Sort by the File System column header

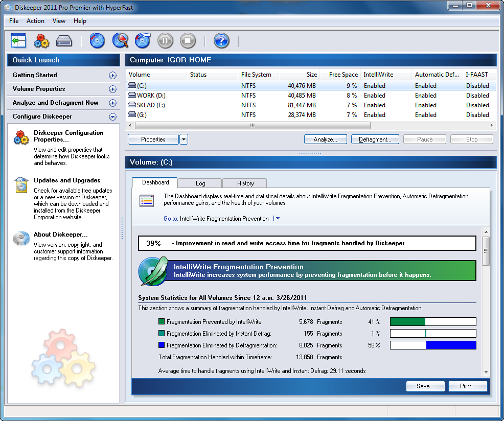(259, 75)
